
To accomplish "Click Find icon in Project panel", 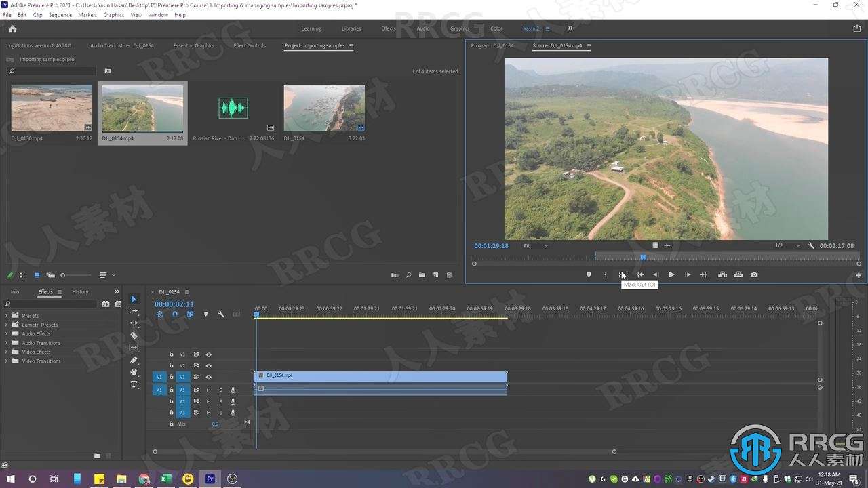I will pos(408,275).
